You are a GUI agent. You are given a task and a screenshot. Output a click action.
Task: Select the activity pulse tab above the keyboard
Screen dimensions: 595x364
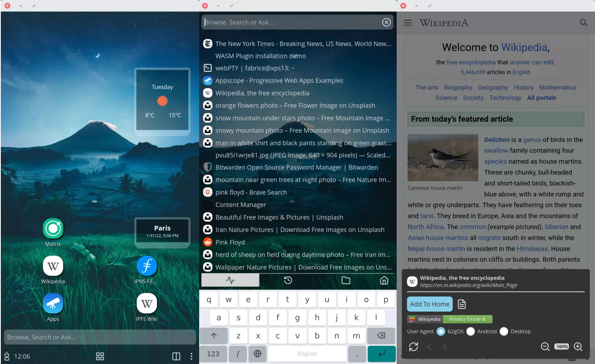(x=231, y=280)
